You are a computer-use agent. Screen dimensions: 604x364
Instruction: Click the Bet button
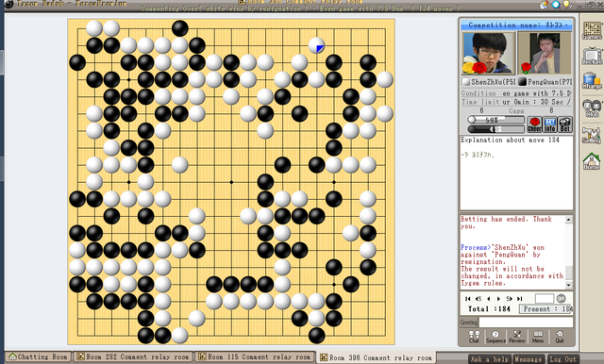[x=564, y=124]
